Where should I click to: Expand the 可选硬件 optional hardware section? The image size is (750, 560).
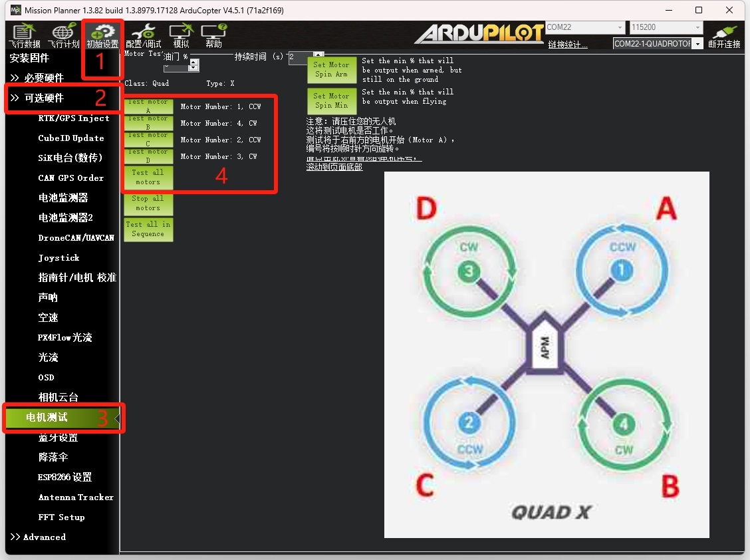37,98
